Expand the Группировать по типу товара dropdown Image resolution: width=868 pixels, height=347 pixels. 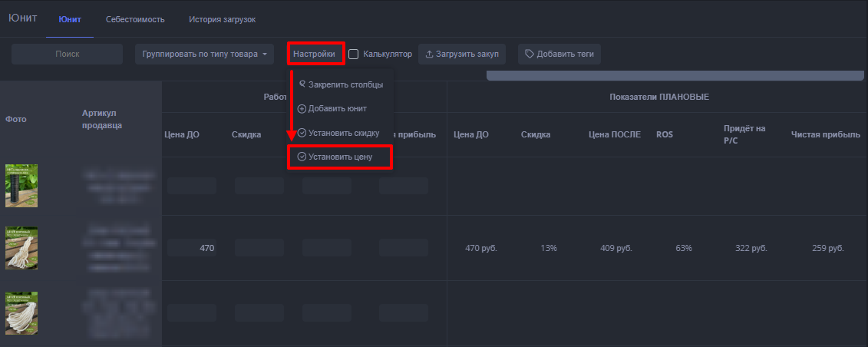[204, 55]
